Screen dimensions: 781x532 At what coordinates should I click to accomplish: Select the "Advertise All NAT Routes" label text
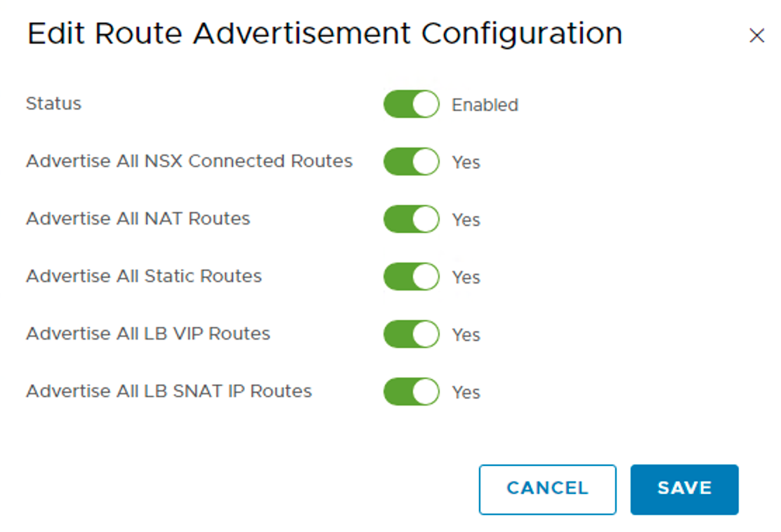point(138,219)
